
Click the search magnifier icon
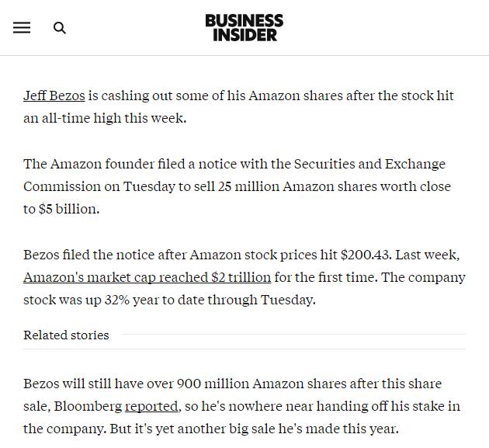click(x=60, y=28)
